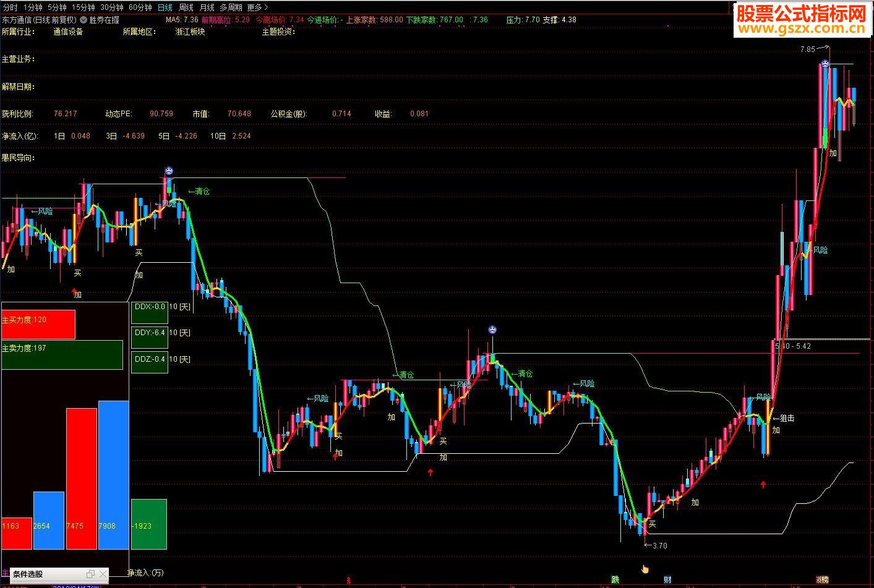
Task: Click the 动态PE value 90.759
Action: coord(161,114)
